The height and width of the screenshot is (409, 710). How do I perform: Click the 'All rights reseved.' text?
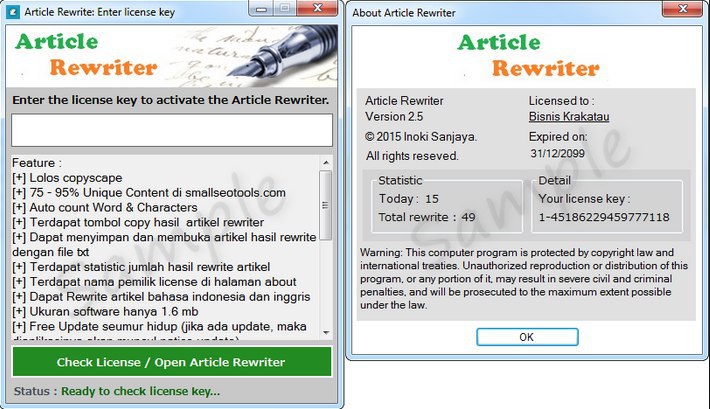click(x=412, y=156)
